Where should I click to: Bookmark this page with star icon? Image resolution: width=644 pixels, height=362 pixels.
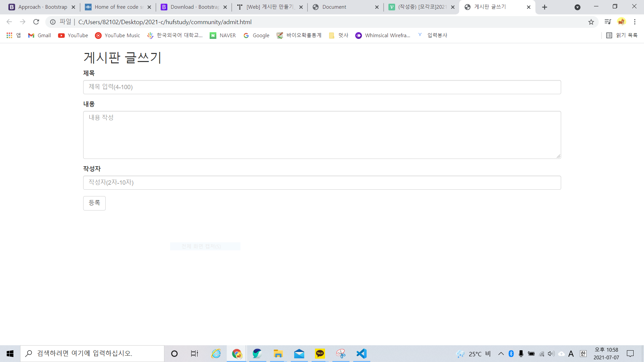[x=591, y=22]
